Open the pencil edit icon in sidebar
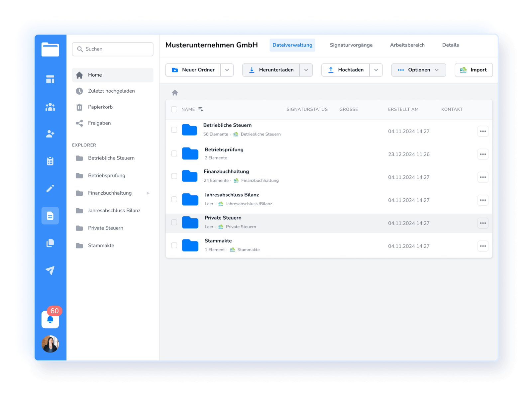This screenshot has width=532, height=395. [50, 189]
